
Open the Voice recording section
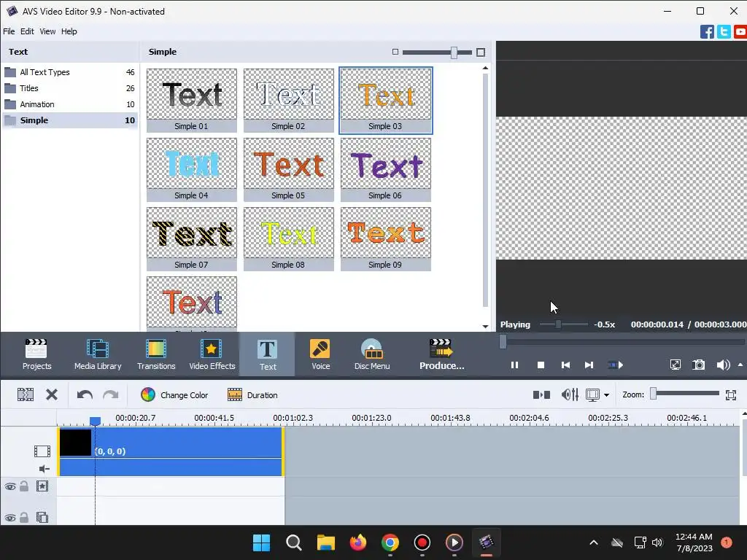[x=320, y=354]
